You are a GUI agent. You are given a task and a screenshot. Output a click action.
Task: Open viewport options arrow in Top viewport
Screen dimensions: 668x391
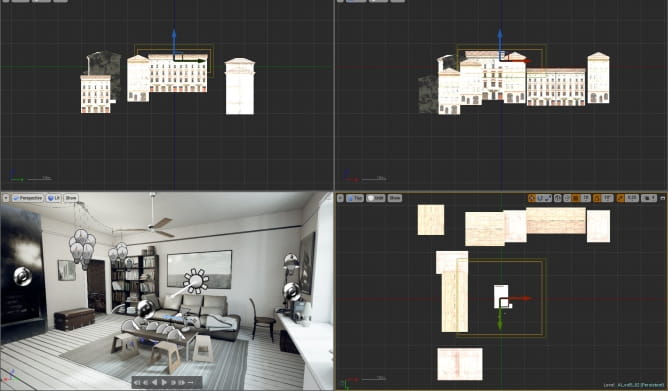click(340, 198)
